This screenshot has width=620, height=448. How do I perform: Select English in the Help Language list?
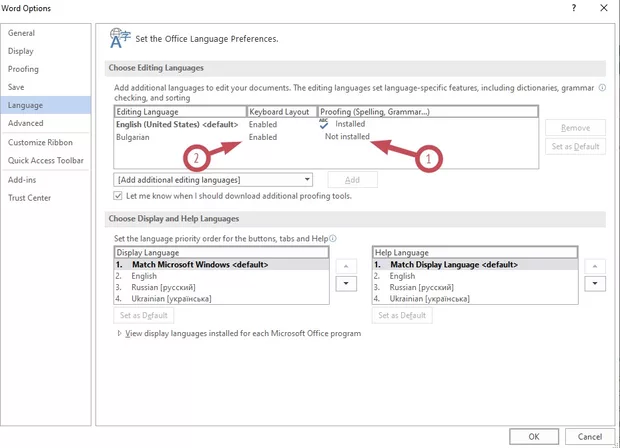coord(475,276)
